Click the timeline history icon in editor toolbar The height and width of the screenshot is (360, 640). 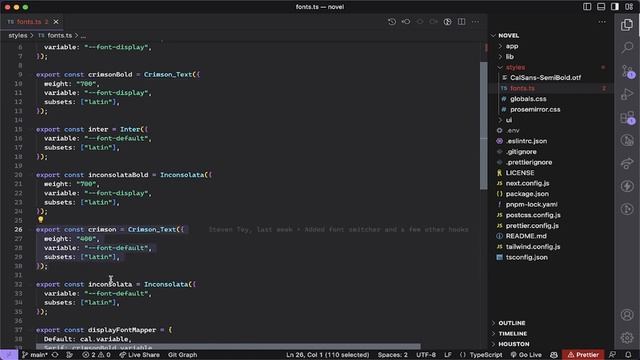pyautogui.click(x=392, y=22)
